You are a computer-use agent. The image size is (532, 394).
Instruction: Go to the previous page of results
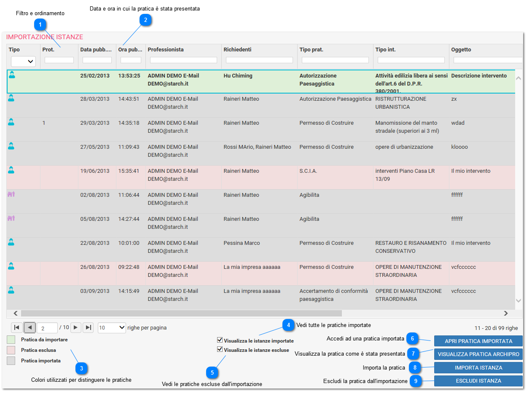point(30,327)
